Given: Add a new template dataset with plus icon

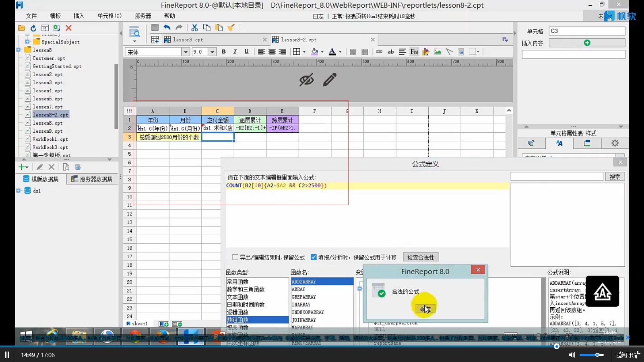Looking at the screenshot, I should [x=21, y=167].
